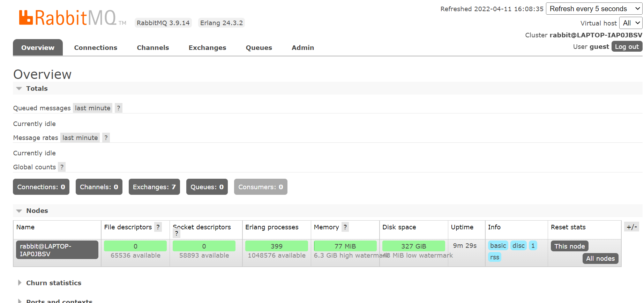
Task: Click the Refreshed timestamp text
Action: [x=492, y=9]
